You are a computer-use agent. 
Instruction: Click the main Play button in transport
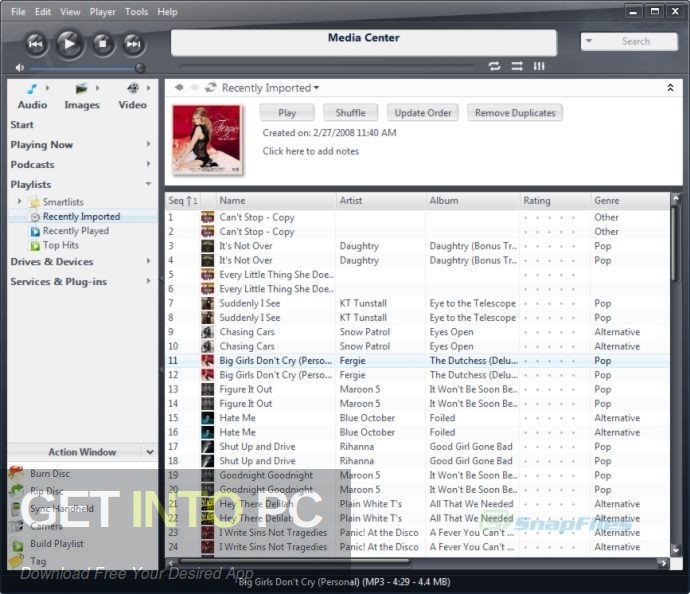pos(69,44)
